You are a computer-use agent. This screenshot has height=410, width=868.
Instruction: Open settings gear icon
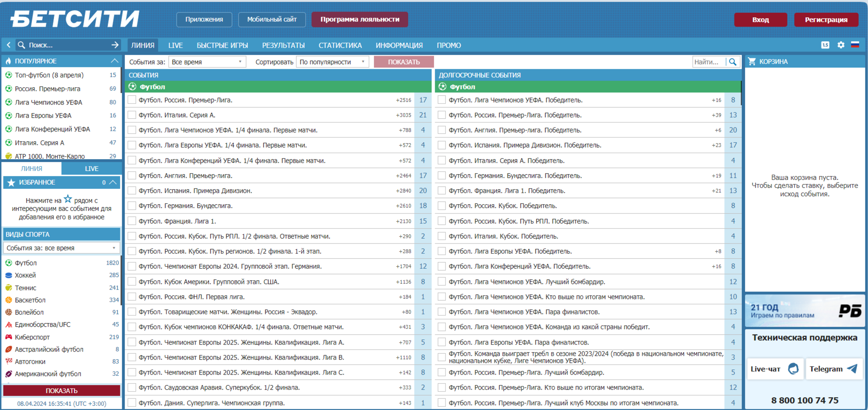click(841, 45)
